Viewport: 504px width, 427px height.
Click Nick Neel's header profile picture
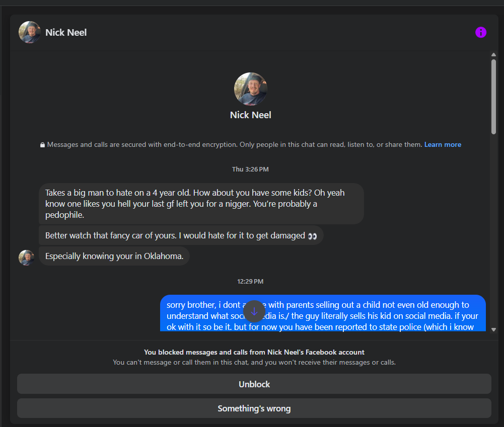[30, 33]
